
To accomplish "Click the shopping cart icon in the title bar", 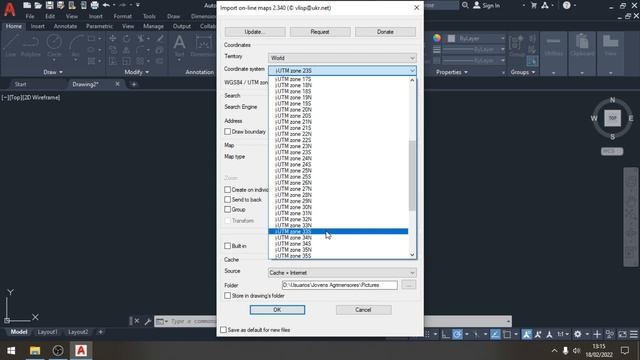I will pyautogui.click(x=533, y=5).
